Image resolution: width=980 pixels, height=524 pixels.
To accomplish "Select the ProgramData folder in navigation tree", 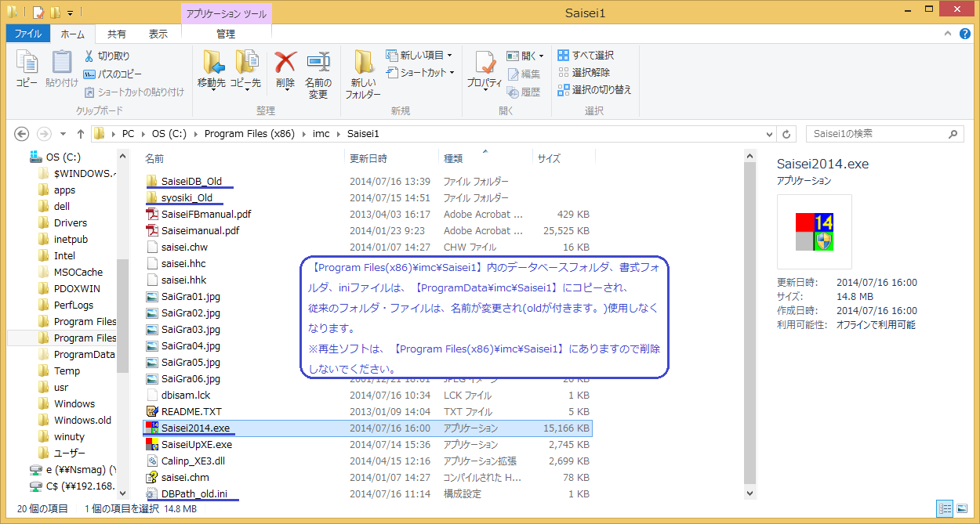I will (83, 355).
